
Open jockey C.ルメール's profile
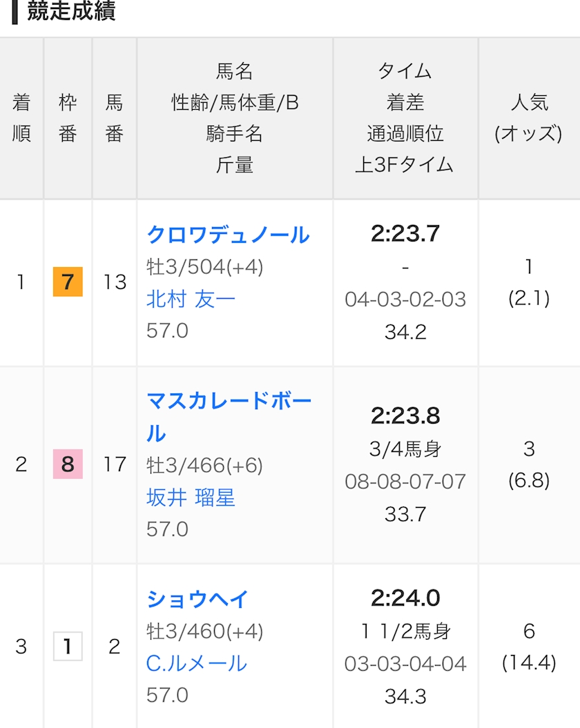coord(197,663)
